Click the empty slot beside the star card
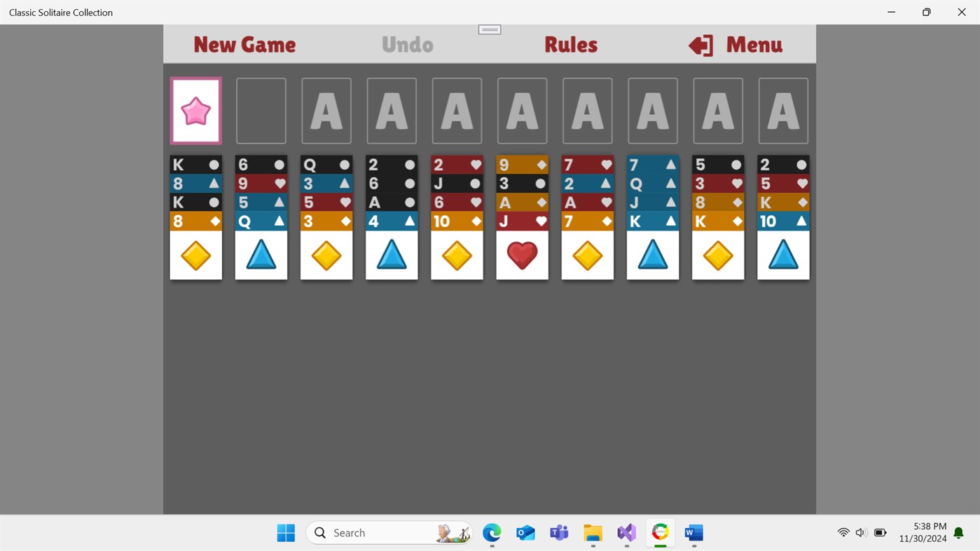Image resolution: width=980 pixels, height=551 pixels. point(261,110)
